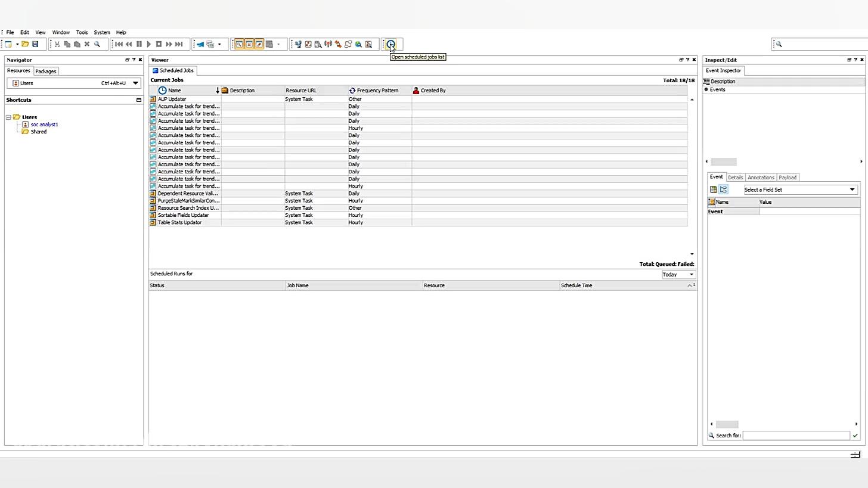Toggle the Viewer panel visibility icon

coord(681,60)
